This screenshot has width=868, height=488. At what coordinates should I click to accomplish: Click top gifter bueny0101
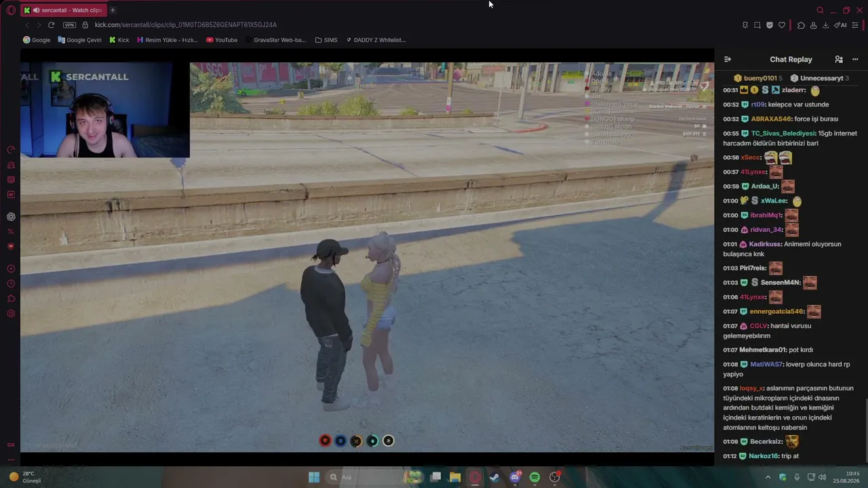click(757, 79)
